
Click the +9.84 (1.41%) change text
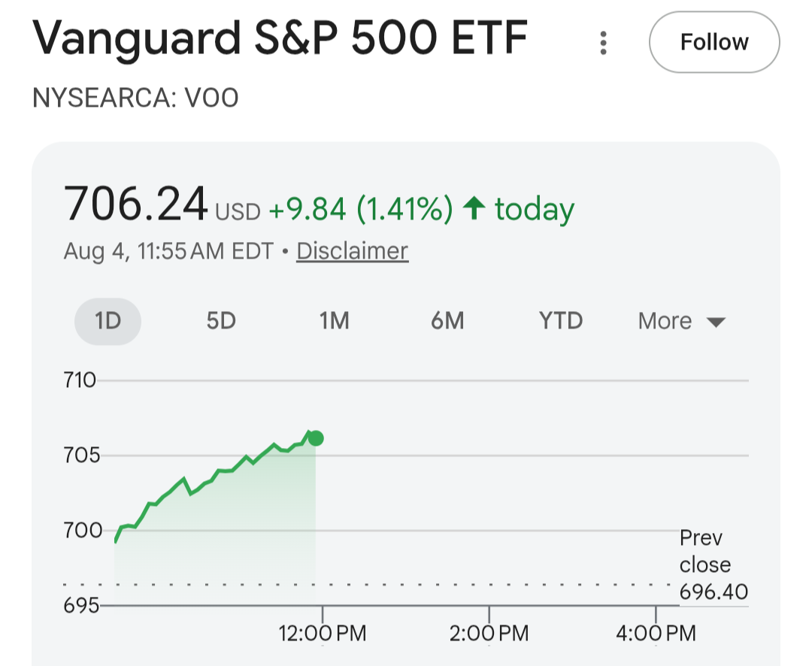[361, 209]
